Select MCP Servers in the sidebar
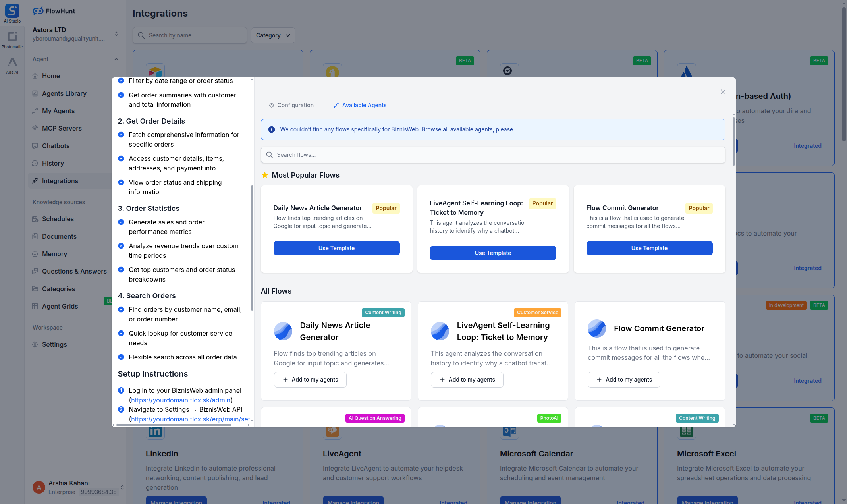Image resolution: width=847 pixels, height=504 pixels. [x=62, y=128]
